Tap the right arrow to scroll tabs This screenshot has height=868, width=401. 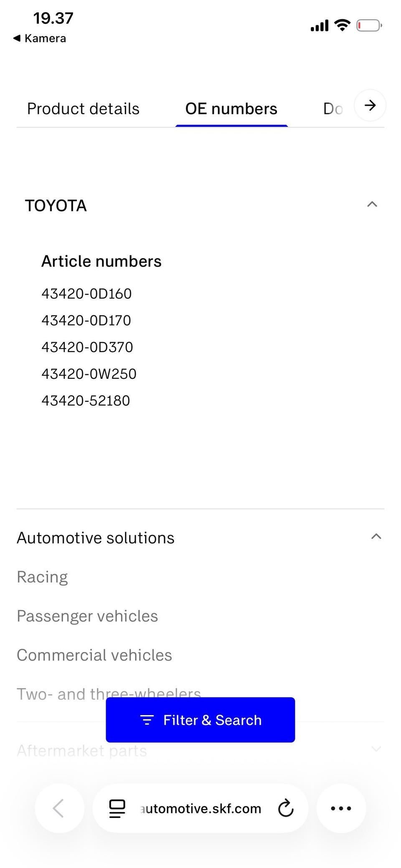coord(370,105)
